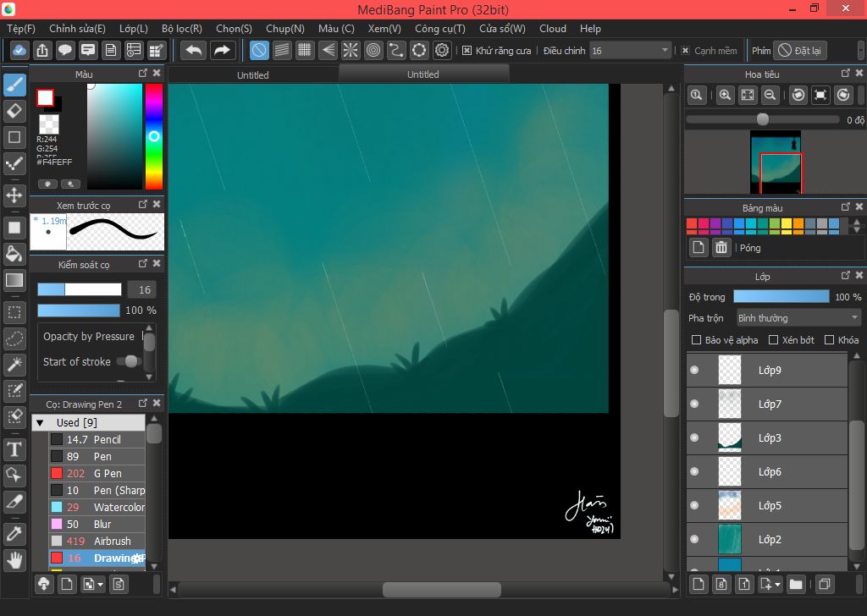Select layer Lớp5
Image resolution: width=867 pixels, height=616 pixels.
(x=767, y=505)
